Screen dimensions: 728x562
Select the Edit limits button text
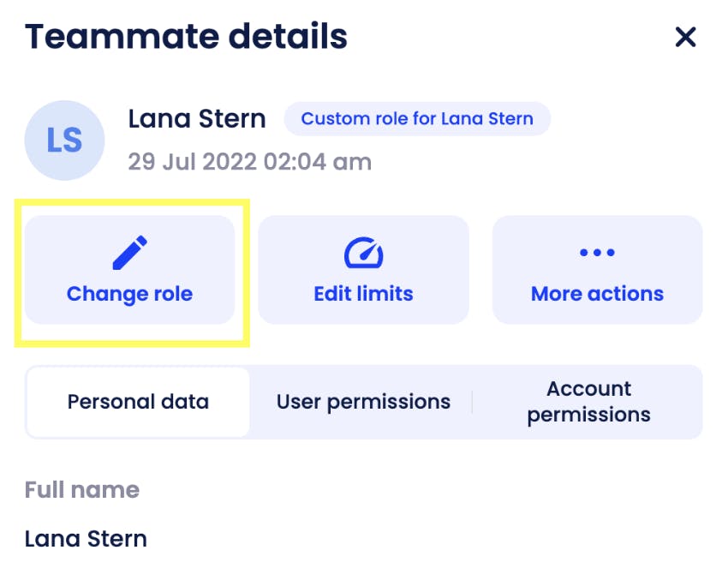363,294
